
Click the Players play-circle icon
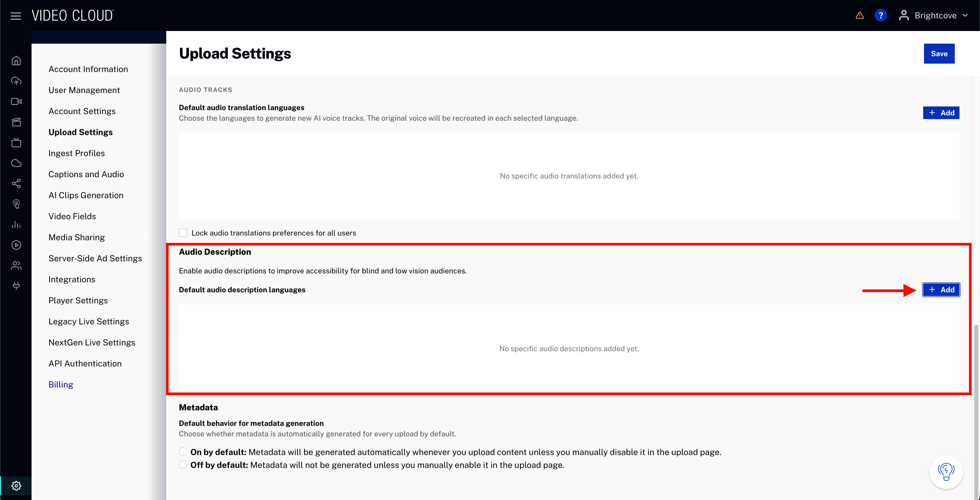click(x=16, y=245)
